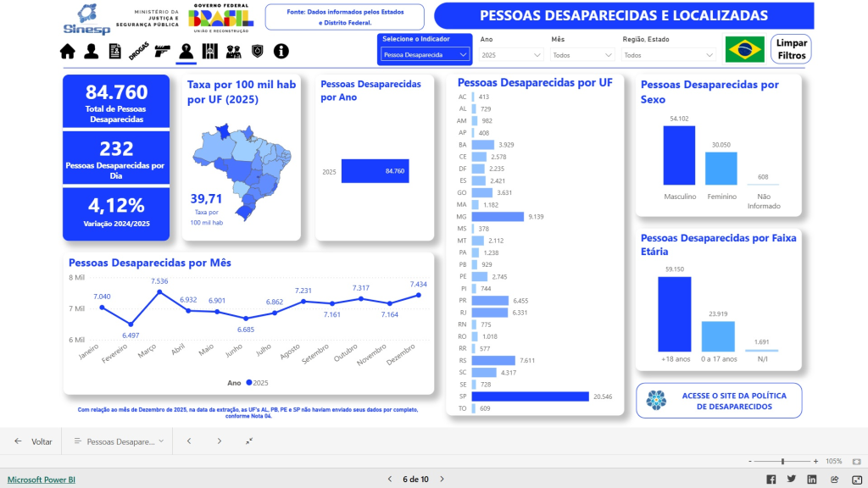
Task: Open the Drogas section icon
Action: click(137, 53)
